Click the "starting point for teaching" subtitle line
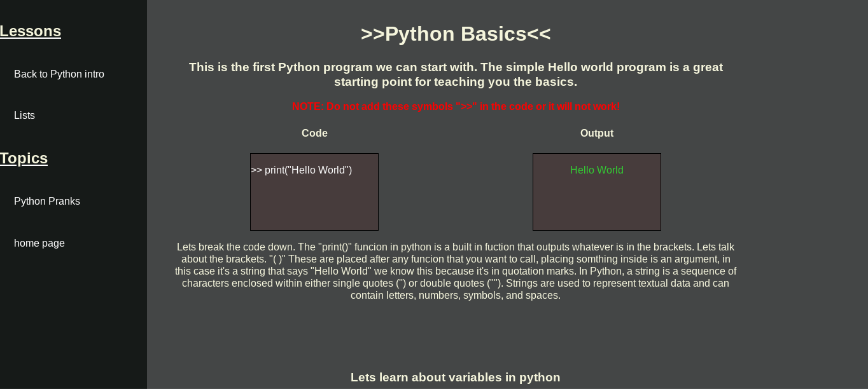This screenshot has width=868, height=389. (x=456, y=82)
